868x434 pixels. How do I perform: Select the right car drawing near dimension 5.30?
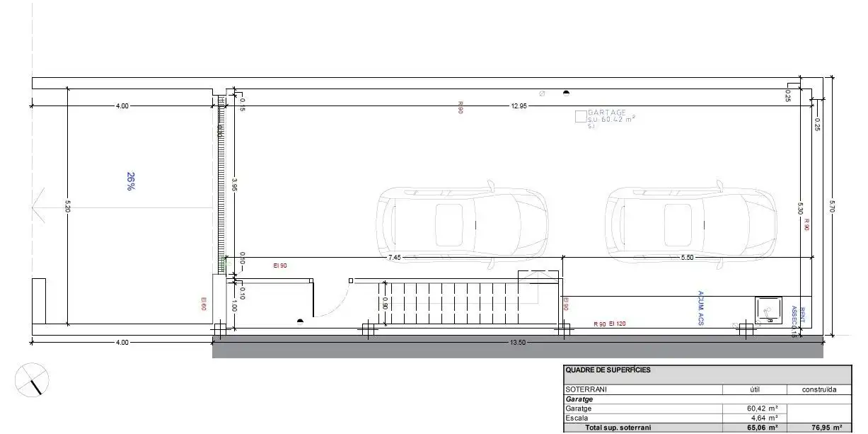(693, 225)
